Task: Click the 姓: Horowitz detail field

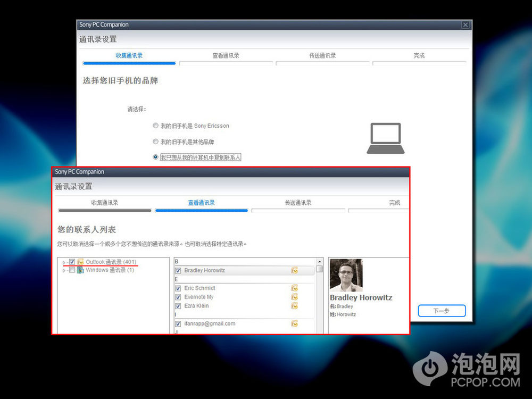Action: pos(343,314)
